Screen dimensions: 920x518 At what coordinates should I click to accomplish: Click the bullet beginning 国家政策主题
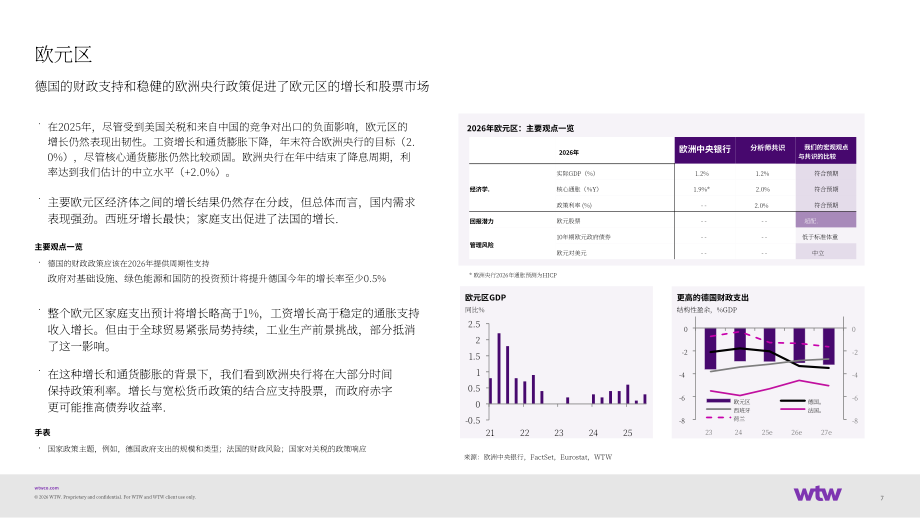tap(207, 449)
